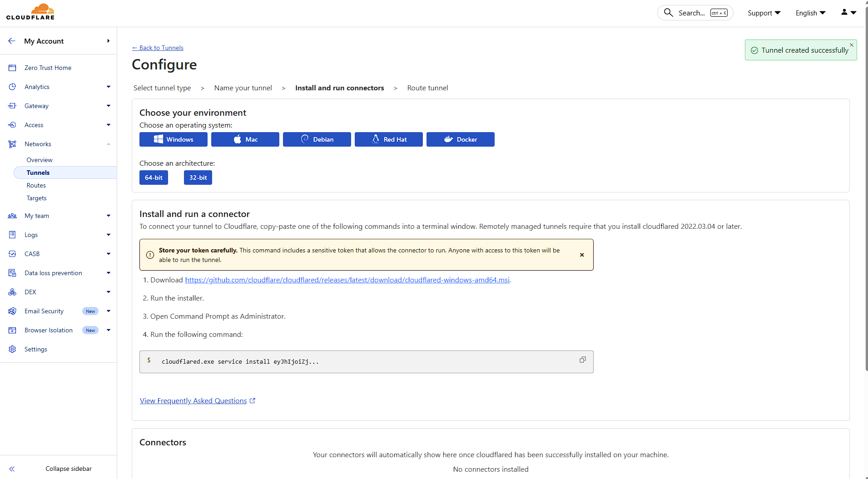Open Routes under Networks
Image resolution: width=868 pixels, height=479 pixels.
(36, 185)
